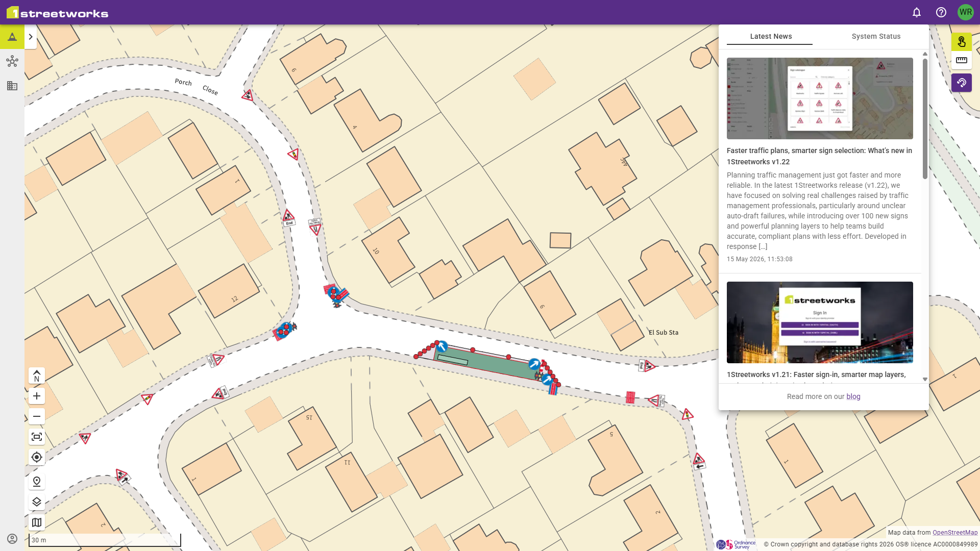Select the touch pointer tool
The height and width of the screenshot is (551, 980).
[x=962, y=42]
